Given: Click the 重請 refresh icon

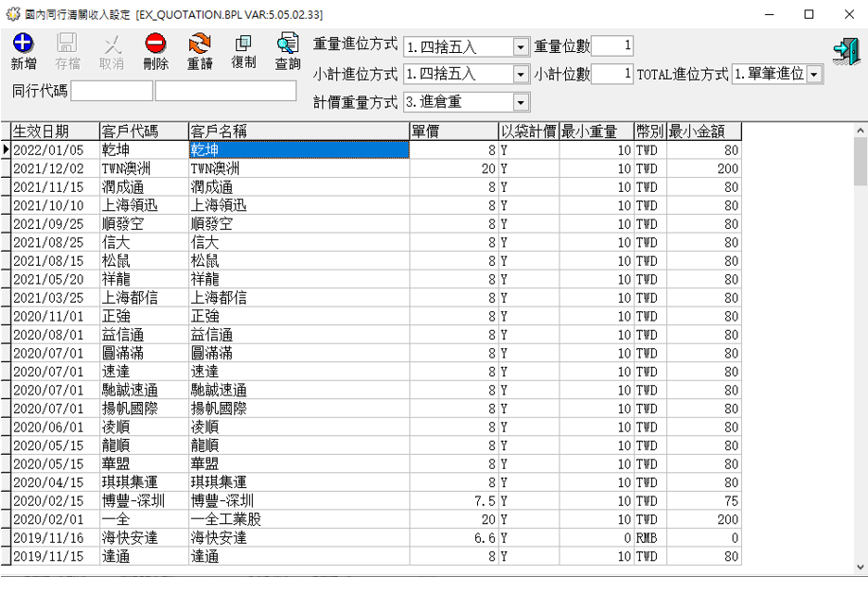Looking at the screenshot, I should pos(200,44).
